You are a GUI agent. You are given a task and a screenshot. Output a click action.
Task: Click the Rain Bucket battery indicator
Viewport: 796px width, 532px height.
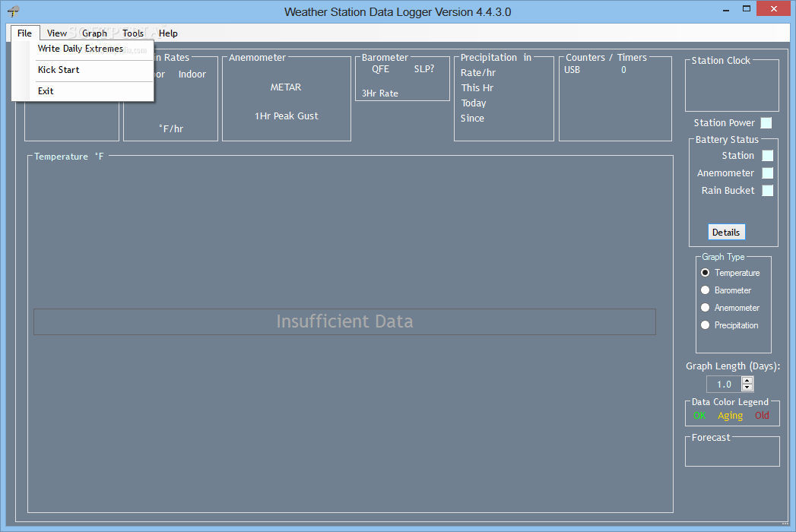(768, 190)
